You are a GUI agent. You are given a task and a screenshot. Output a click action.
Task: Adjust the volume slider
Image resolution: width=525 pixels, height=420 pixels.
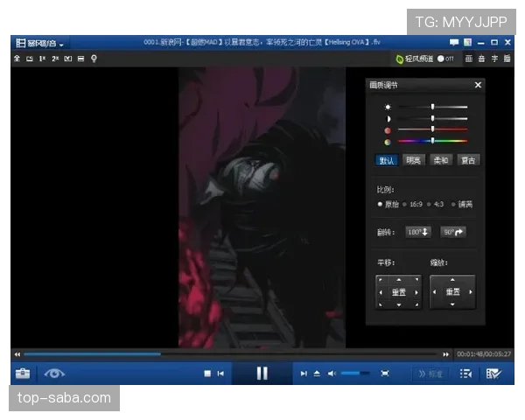(355, 373)
